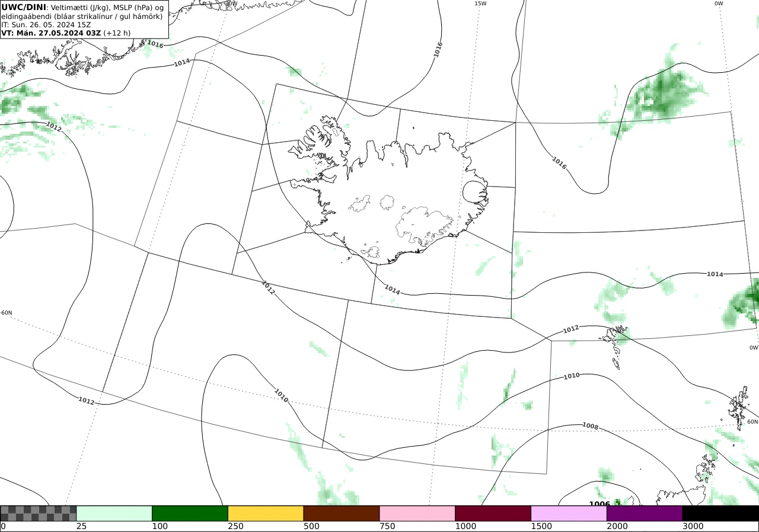Select the pink 750–1000 legend swatch
The width and height of the screenshot is (759, 532).
tap(417, 513)
